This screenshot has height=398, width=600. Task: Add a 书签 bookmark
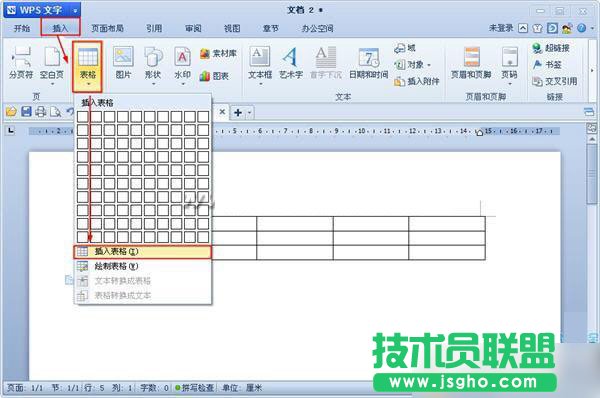[x=547, y=65]
